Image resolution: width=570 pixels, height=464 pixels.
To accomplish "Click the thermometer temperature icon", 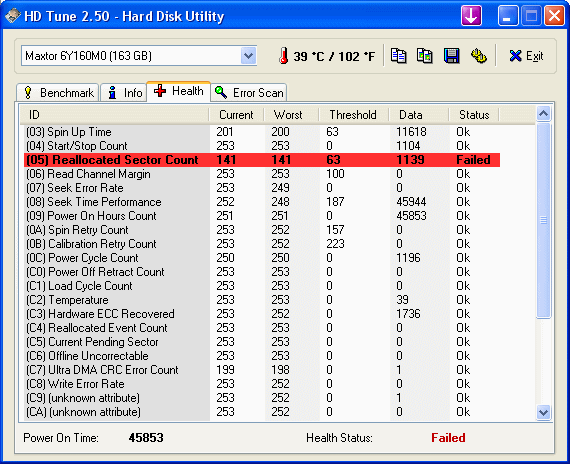I will pyautogui.click(x=284, y=56).
